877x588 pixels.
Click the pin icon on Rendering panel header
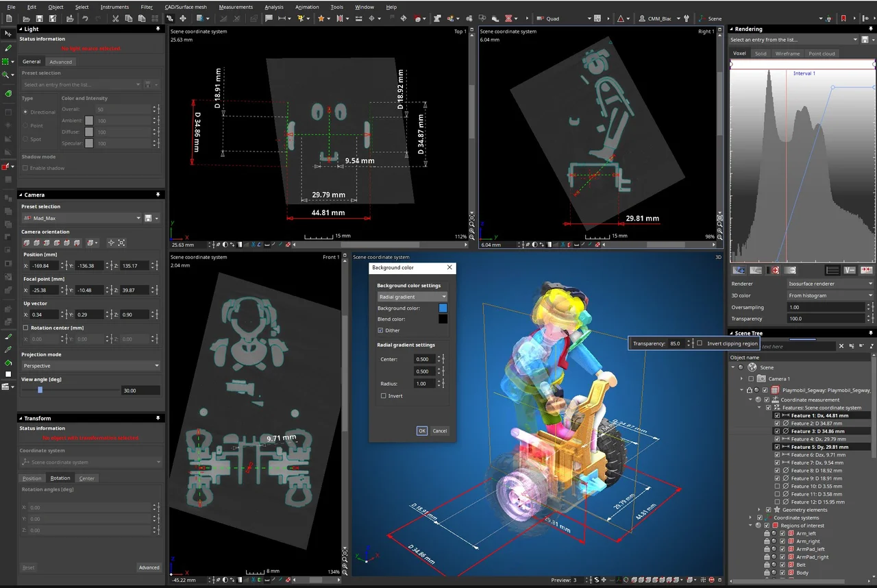870,29
